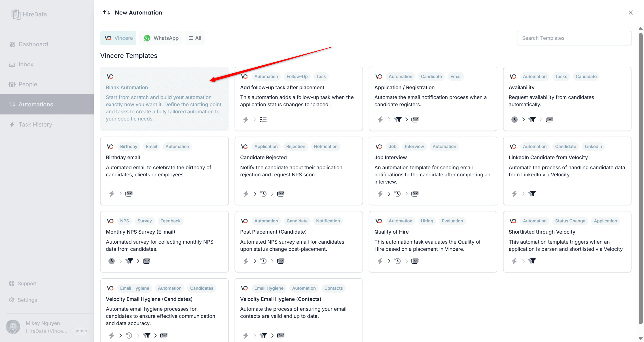Click Shortlisted through Velocity title
The width and height of the screenshot is (644, 342).
pos(542,232)
